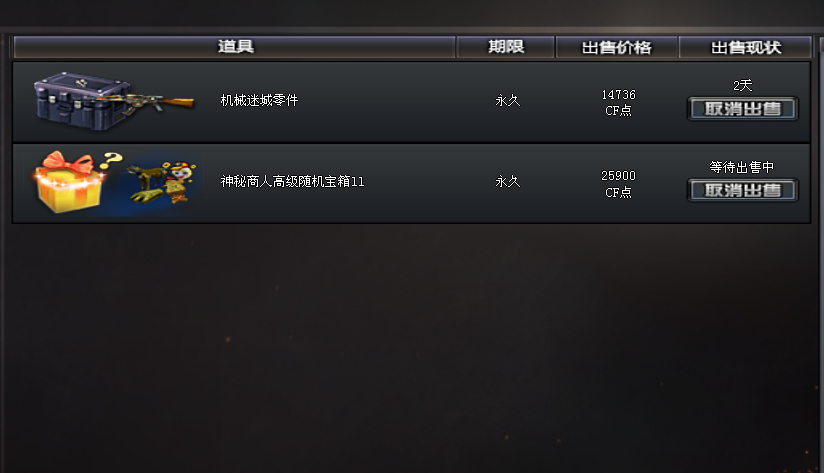Click the yellow question mark above the gift box
The height and width of the screenshot is (473, 824).
click(x=111, y=159)
